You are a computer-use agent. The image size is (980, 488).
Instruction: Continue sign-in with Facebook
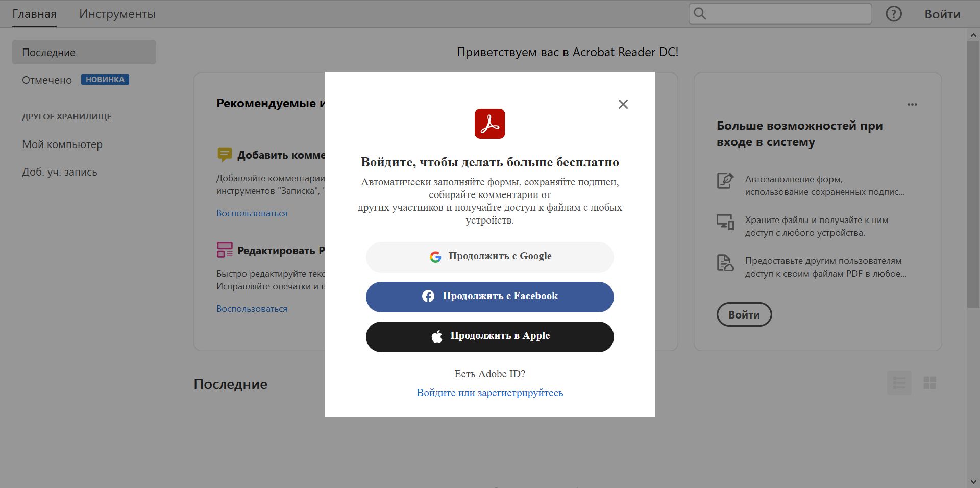coord(489,296)
